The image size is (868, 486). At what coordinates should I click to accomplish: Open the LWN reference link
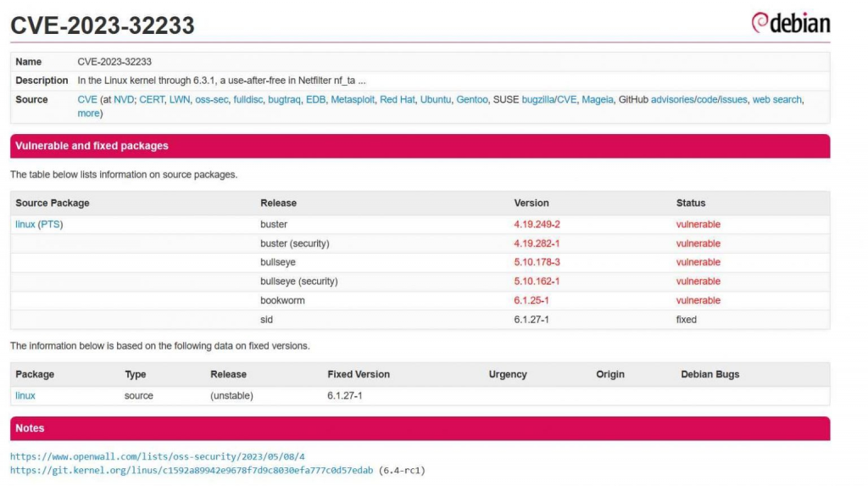click(x=180, y=99)
